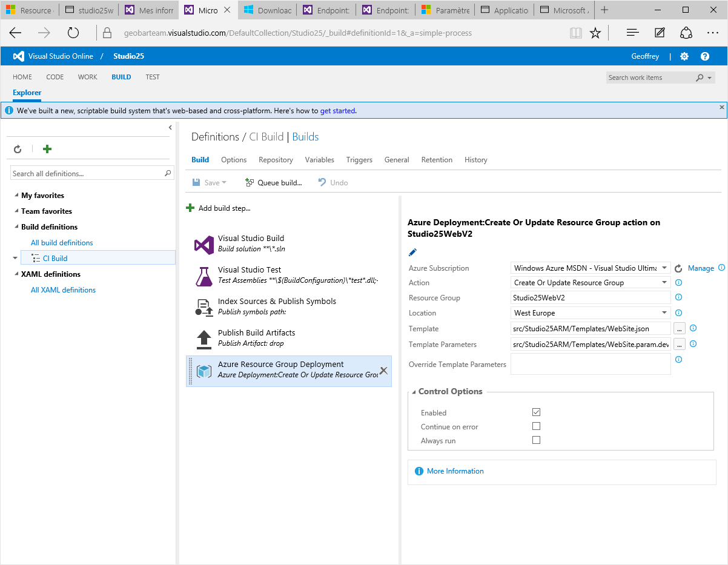Screen dimensions: 728x565
Task: Open the Manage subscription link
Action: (701, 268)
